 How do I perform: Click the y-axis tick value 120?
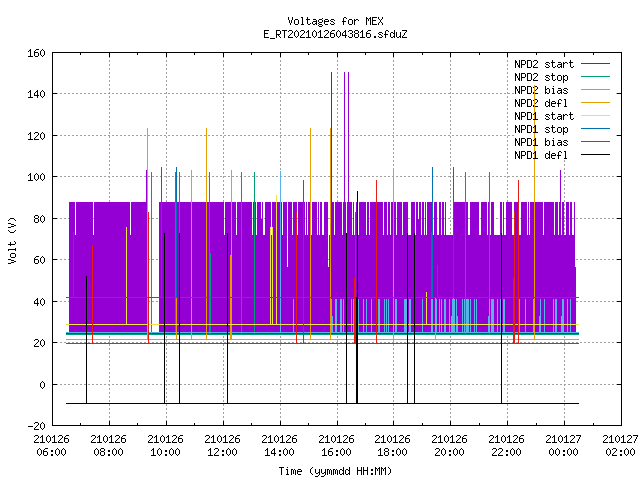[x=37, y=136]
